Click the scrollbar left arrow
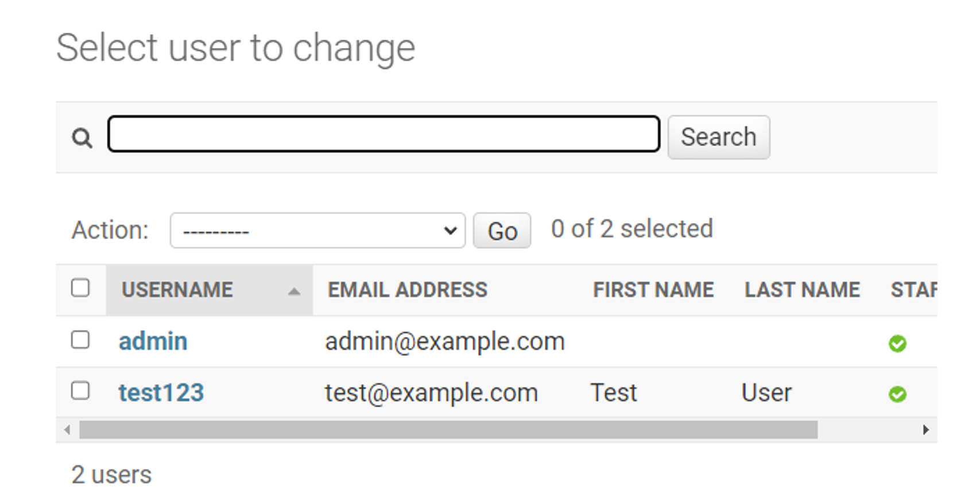The image size is (980, 503). 68,430
